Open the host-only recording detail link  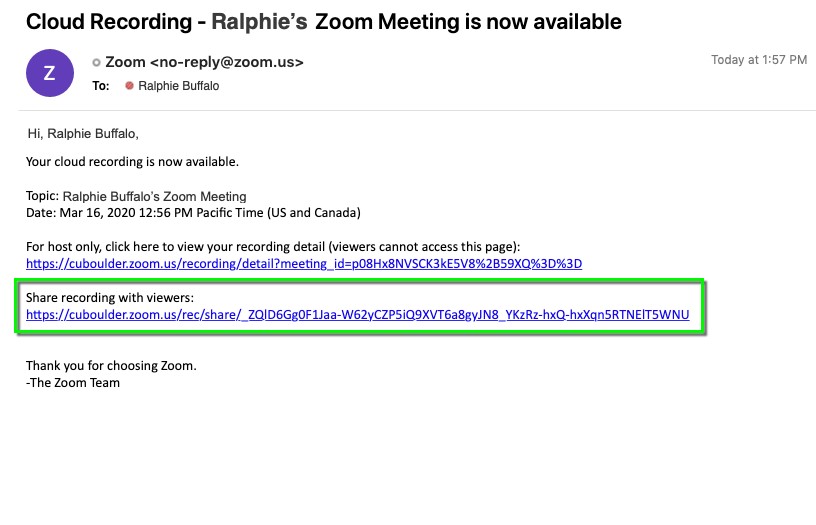tap(303, 264)
